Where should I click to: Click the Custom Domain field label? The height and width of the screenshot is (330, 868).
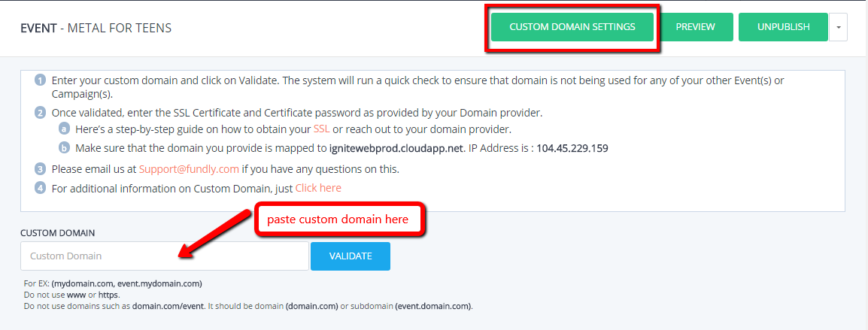pyautogui.click(x=58, y=233)
